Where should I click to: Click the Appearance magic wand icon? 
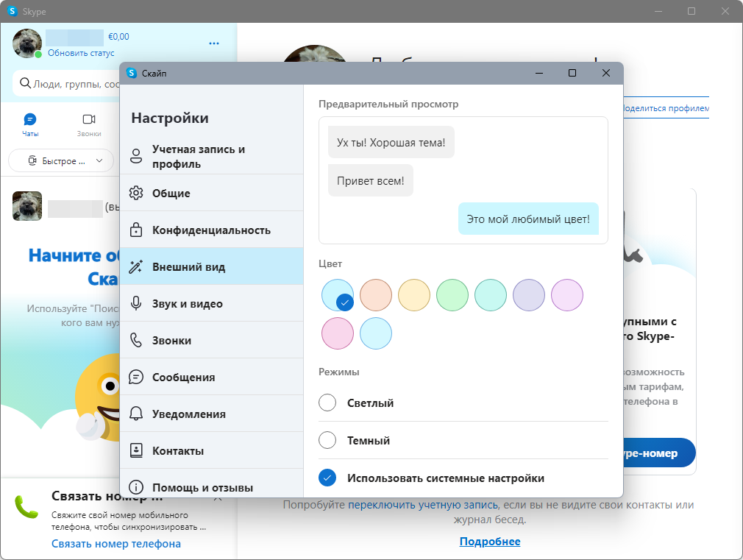click(x=136, y=266)
